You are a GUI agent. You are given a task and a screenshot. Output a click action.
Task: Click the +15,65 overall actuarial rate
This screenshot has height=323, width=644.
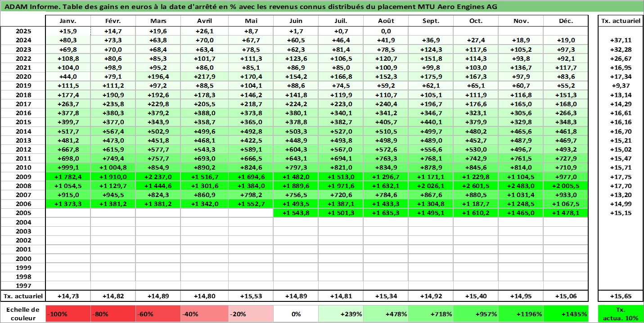coord(621,296)
